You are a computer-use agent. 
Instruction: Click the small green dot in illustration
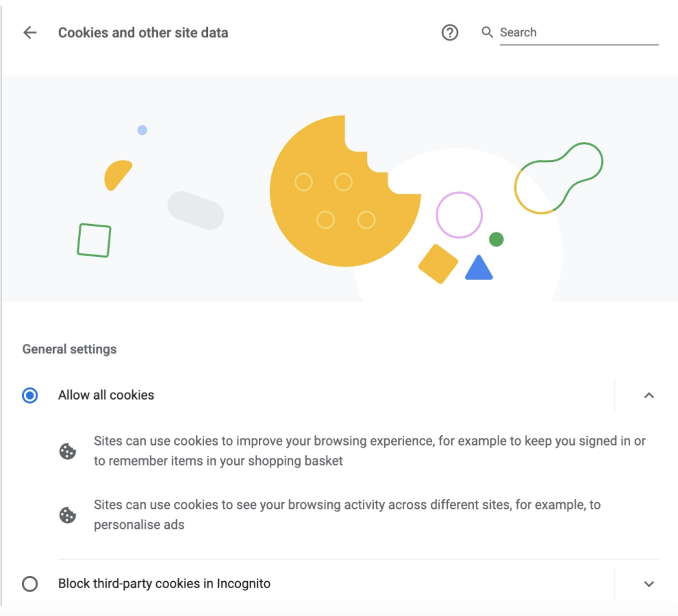coord(496,239)
